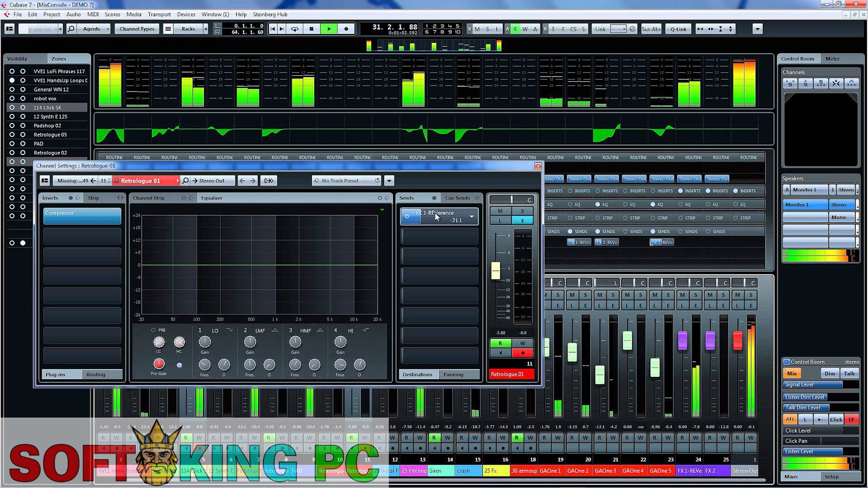The height and width of the screenshot is (488, 868).
Task: Open the Devices menu
Action: pos(186,14)
